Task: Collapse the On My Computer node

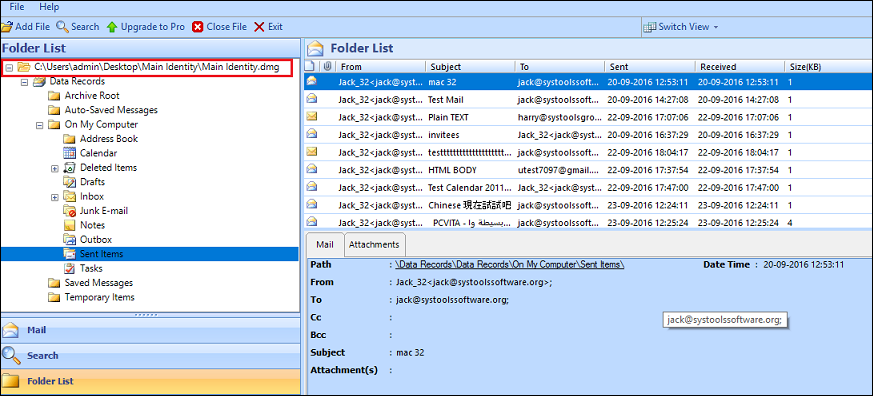Action: [x=39, y=125]
